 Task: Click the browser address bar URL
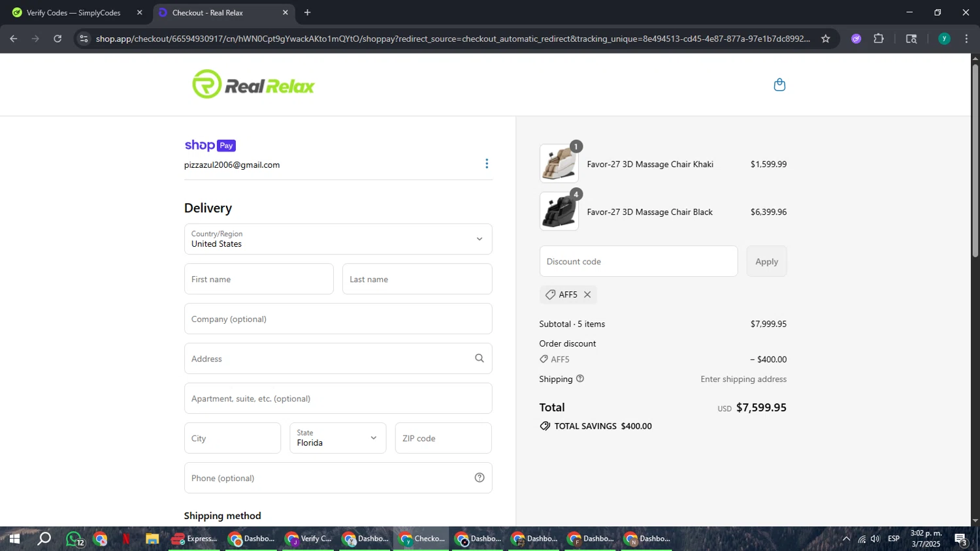[453, 39]
